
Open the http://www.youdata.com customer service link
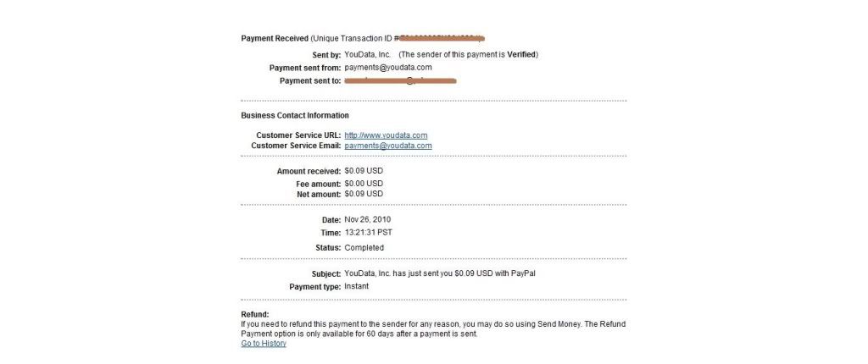click(x=386, y=135)
